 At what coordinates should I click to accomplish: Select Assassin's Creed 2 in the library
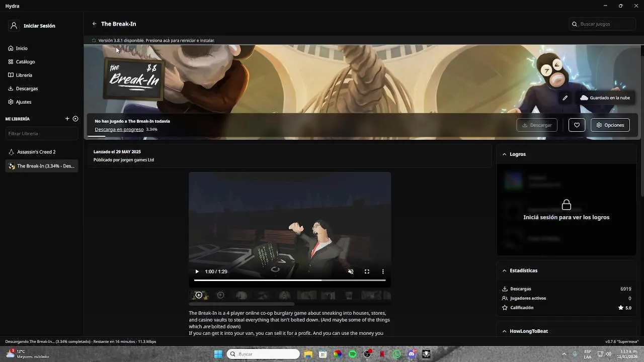pyautogui.click(x=42, y=152)
